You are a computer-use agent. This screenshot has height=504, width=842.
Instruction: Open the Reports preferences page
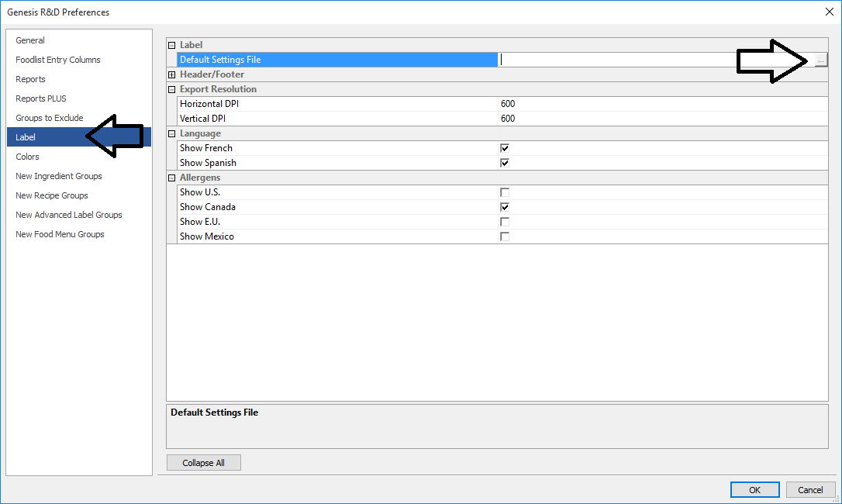point(30,79)
